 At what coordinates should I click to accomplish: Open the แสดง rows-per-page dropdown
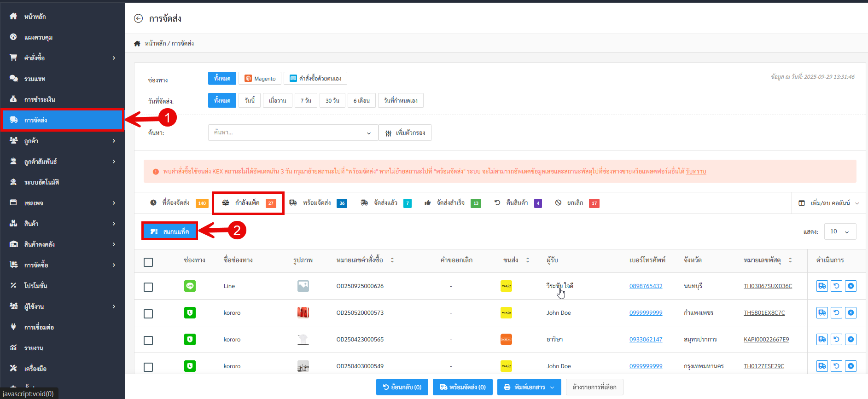click(x=840, y=232)
